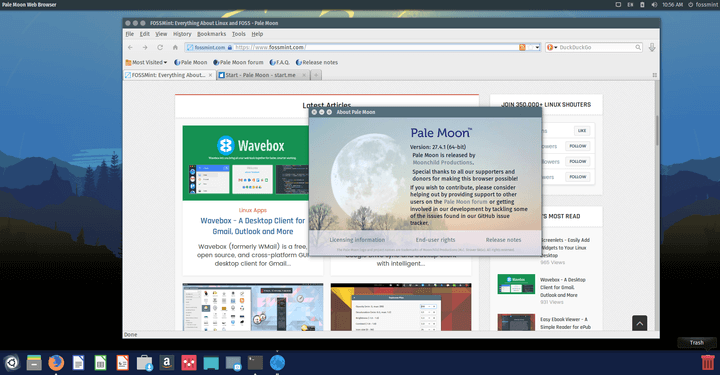This screenshot has height=375, width=720.
Task: Close the FOSSMint tab
Action: tap(210, 75)
